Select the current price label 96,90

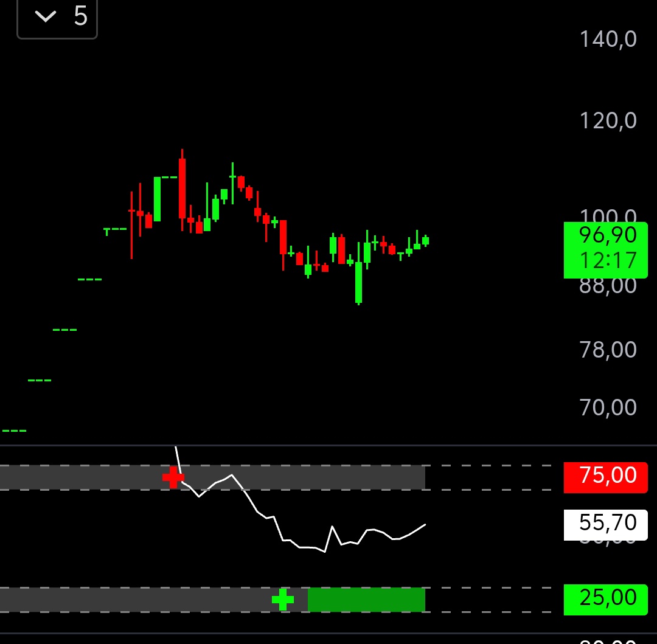(608, 235)
